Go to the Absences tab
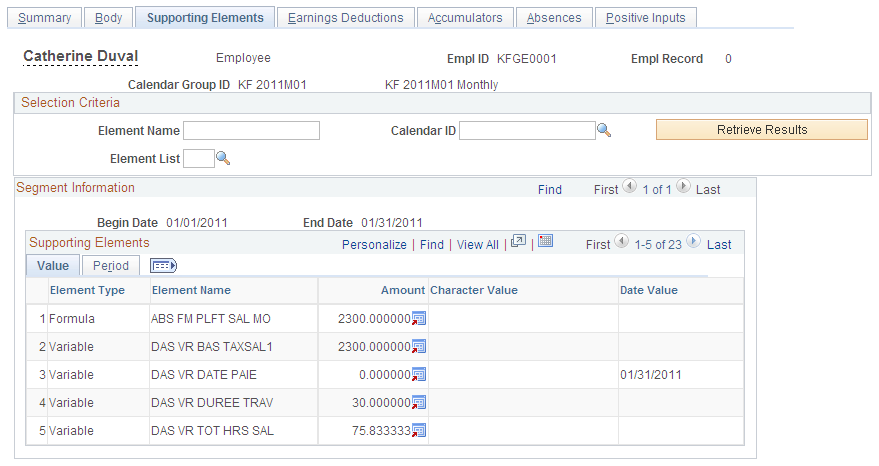The width and height of the screenshot is (879, 466). (x=554, y=17)
